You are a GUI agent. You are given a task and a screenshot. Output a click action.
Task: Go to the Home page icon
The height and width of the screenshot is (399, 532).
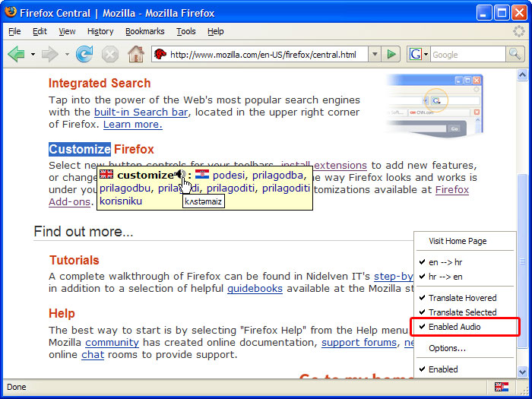[x=136, y=54]
